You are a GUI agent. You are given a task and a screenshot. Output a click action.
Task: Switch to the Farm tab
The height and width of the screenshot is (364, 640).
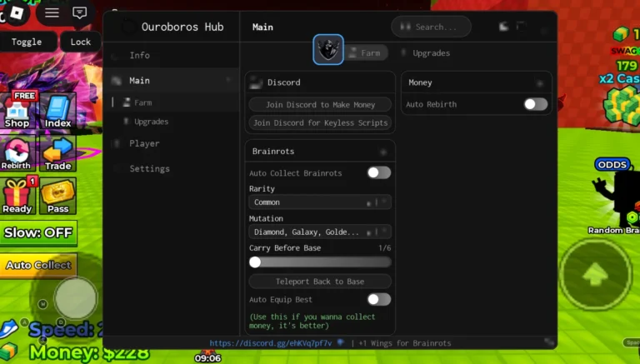(x=366, y=53)
